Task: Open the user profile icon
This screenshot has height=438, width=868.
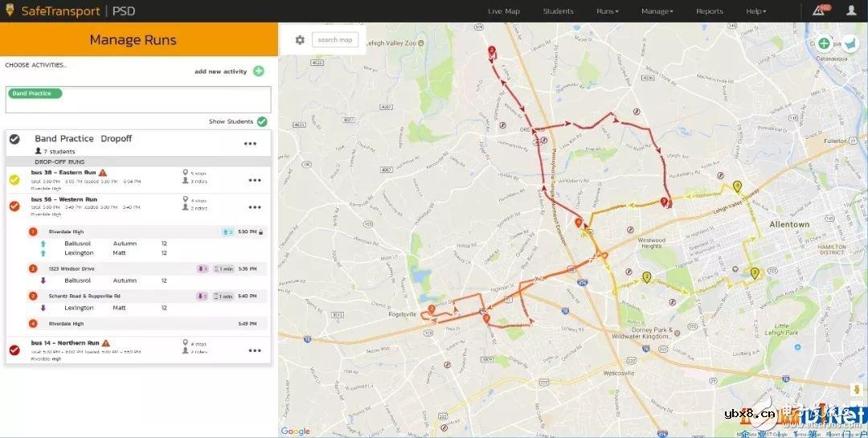Action: (851, 11)
